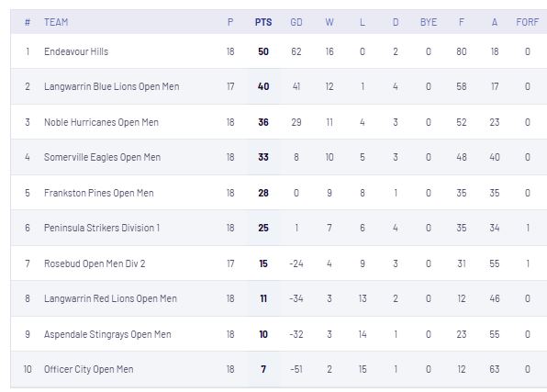Click Aspendale Stingrays Open Men team
Viewport: 547px width, 392px height.
pos(107,334)
